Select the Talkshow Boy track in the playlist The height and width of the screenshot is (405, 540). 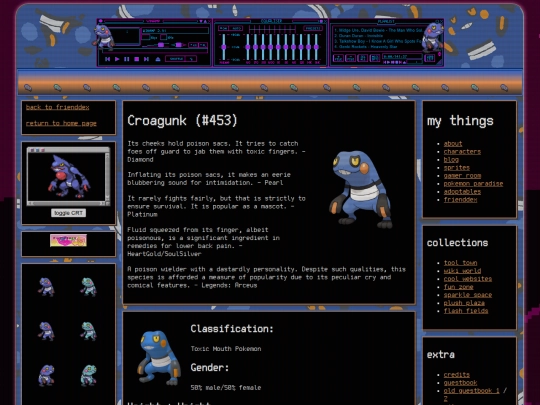click(x=378, y=41)
